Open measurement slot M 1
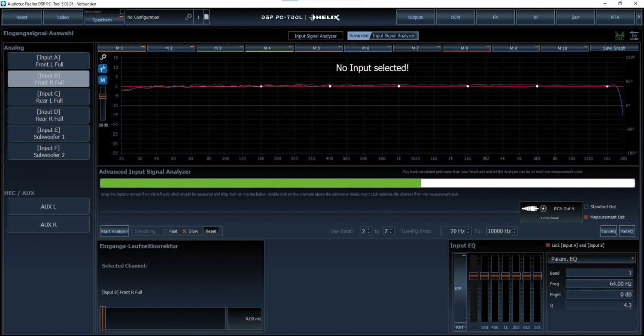The height and width of the screenshot is (336, 644). pos(122,48)
